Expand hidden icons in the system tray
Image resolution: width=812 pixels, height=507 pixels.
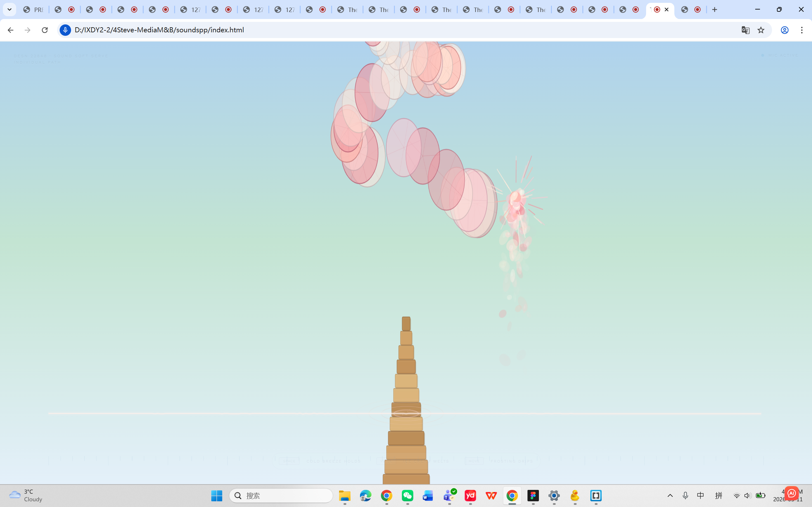click(670, 495)
